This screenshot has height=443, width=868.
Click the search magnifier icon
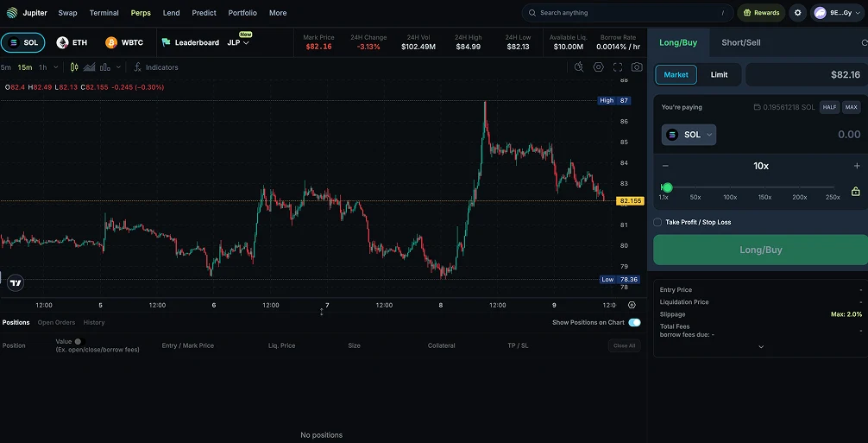tap(532, 13)
